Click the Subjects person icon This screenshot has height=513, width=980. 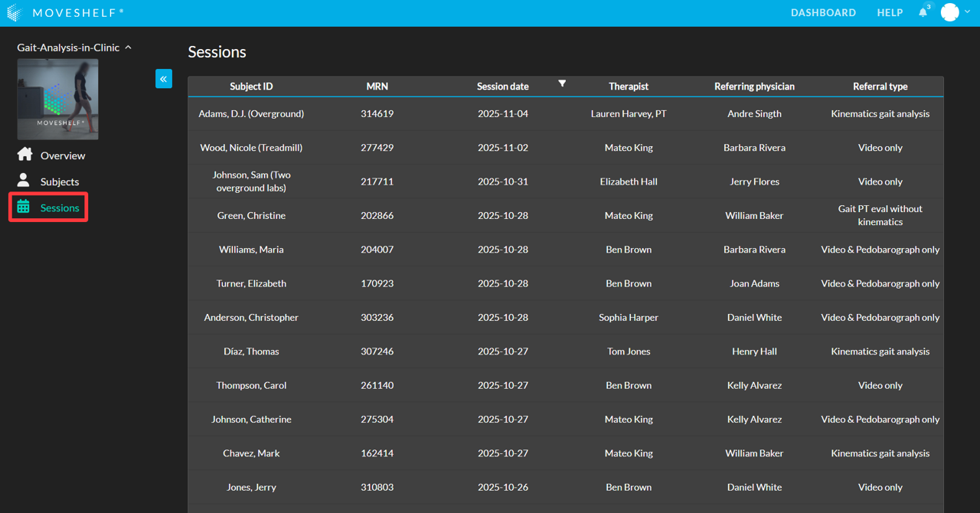tap(24, 181)
